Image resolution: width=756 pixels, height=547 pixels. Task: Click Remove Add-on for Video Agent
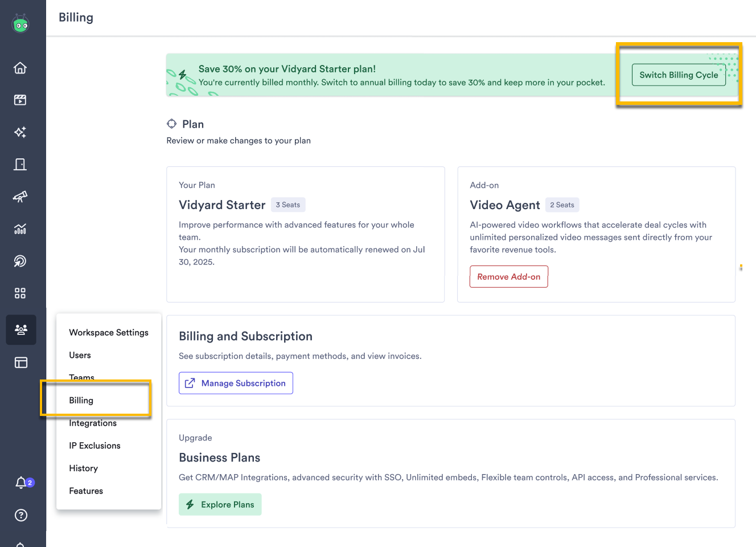508,276
